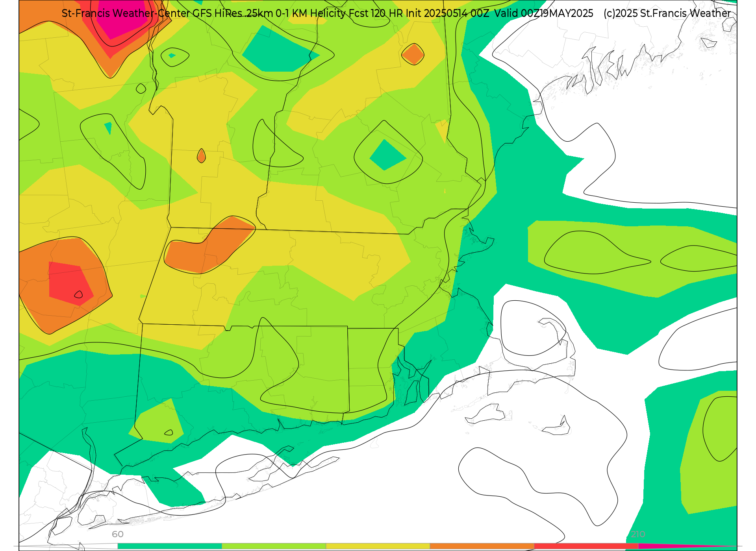
Task: Click the "GFS HiRes .25km" text in the title
Action: (x=233, y=13)
